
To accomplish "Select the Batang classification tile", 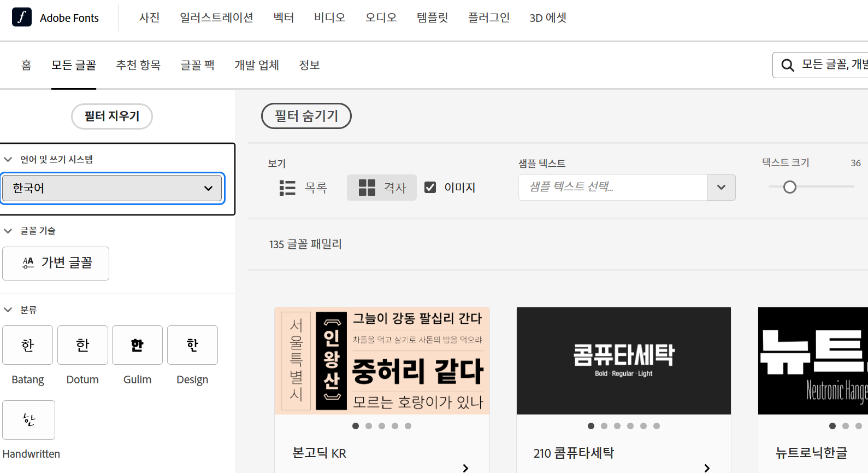I will 28,345.
